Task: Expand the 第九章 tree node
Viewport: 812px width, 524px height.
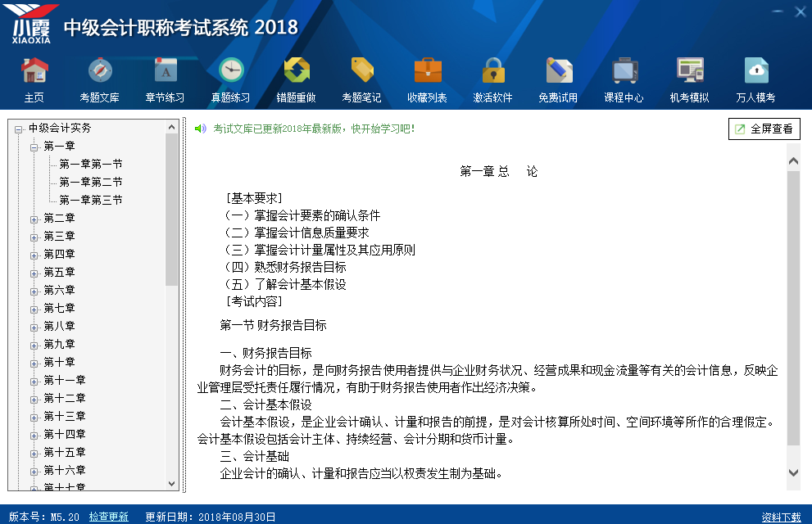Action: pos(34,346)
